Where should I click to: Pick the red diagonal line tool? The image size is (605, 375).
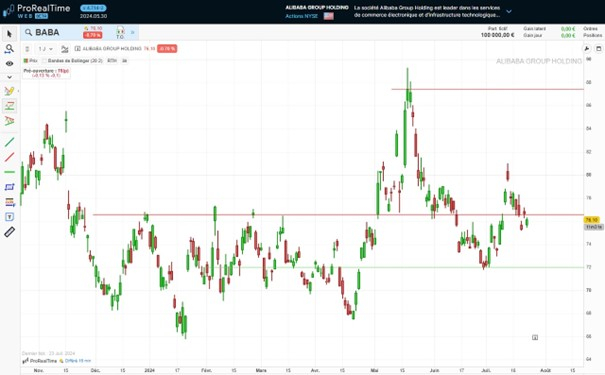9,157
